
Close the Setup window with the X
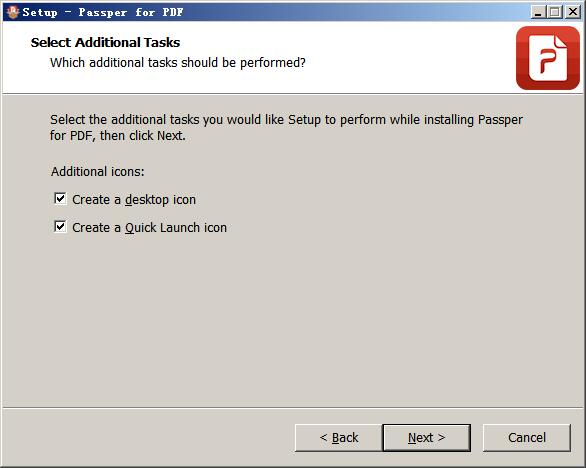pos(572,12)
